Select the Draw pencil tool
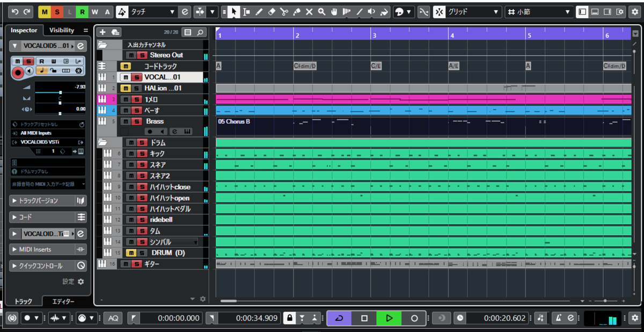Viewport: 644px width, 332px height. pyautogui.click(x=259, y=11)
